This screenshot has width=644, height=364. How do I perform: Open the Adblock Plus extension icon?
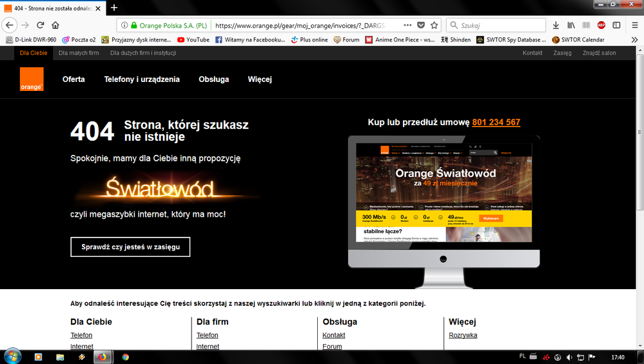coord(601,25)
